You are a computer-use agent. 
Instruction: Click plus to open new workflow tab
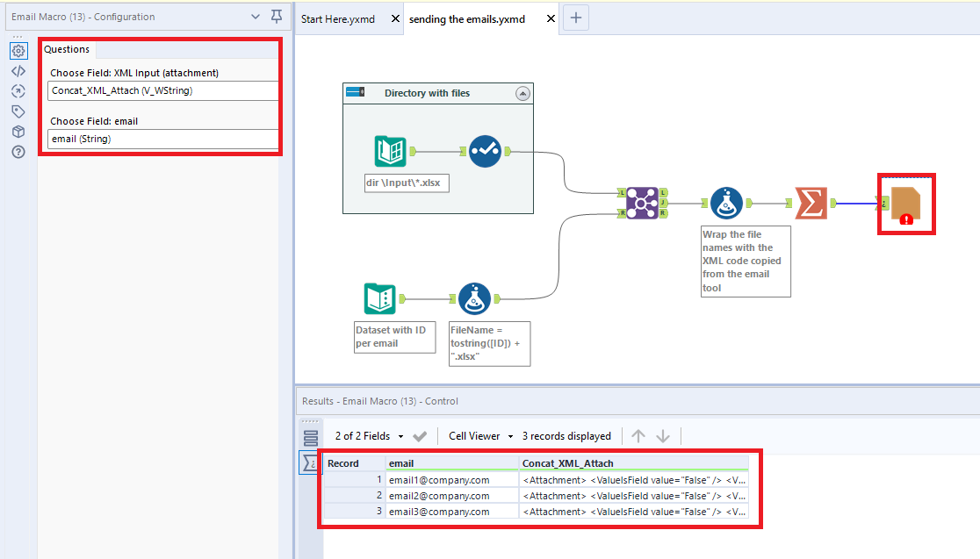click(x=575, y=17)
